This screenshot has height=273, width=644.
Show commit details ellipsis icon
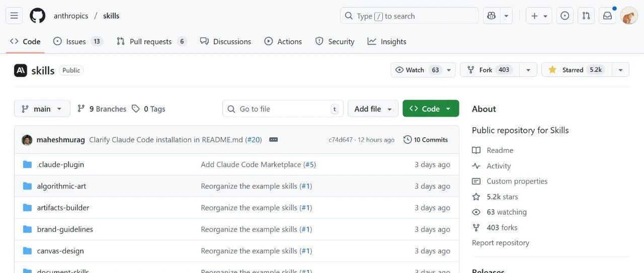[x=273, y=140]
